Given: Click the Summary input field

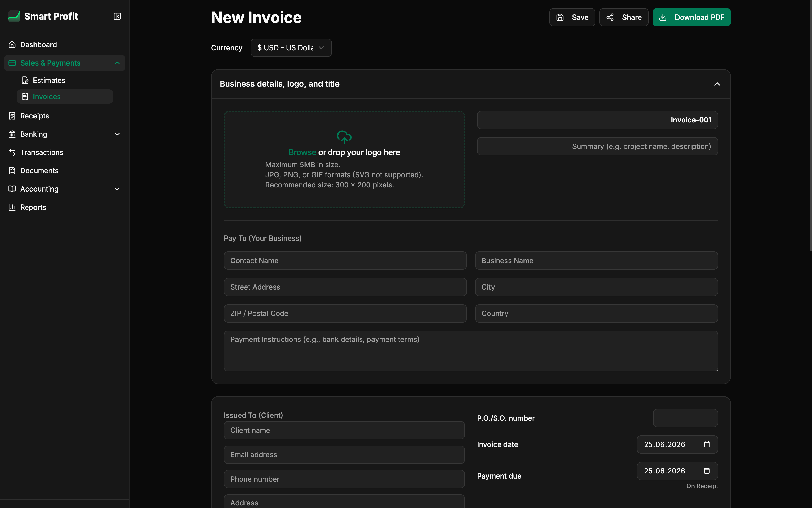Looking at the screenshot, I should pyautogui.click(x=597, y=146).
